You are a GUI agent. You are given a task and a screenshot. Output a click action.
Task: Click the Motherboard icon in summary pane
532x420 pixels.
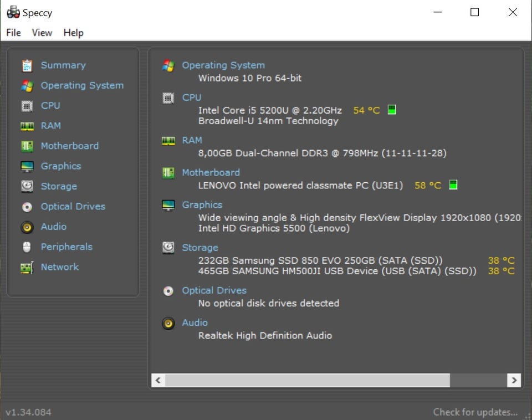point(168,173)
